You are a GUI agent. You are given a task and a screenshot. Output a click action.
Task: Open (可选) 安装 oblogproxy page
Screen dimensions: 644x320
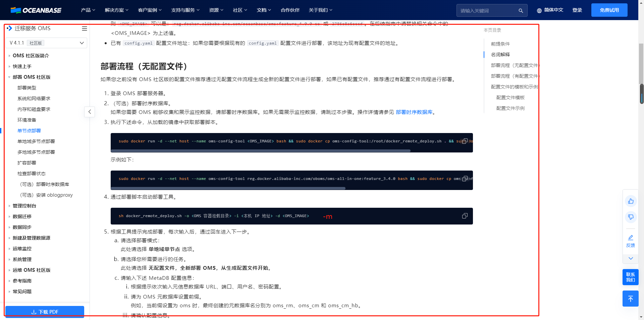(46, 195)
